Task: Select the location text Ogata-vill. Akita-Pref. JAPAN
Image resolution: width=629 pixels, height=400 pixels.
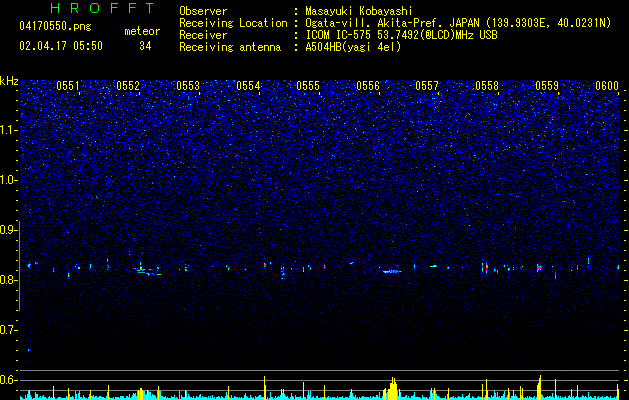Action: coord(392,23)
